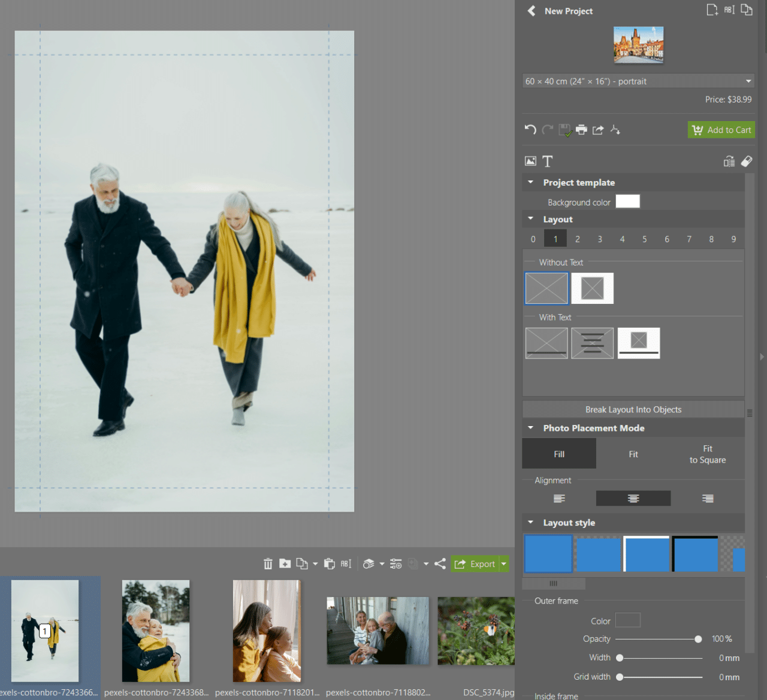
Task: Set alignment to right
Action: 708,498
